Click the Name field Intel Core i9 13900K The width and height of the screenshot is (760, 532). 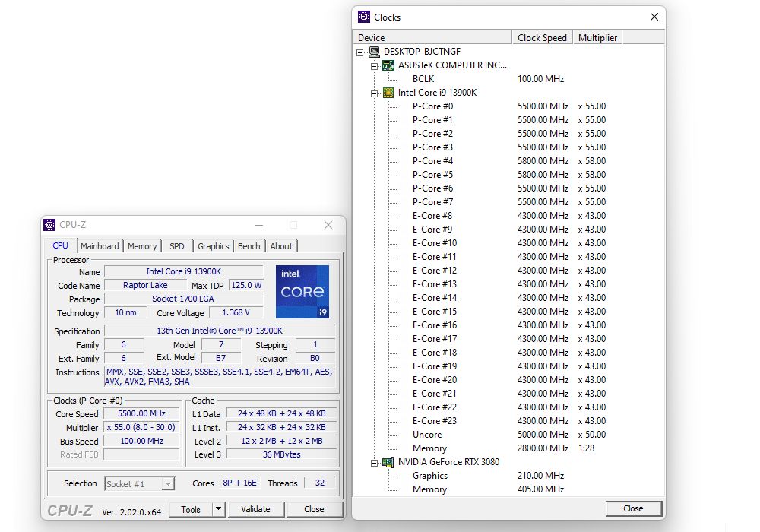point(184,272)
